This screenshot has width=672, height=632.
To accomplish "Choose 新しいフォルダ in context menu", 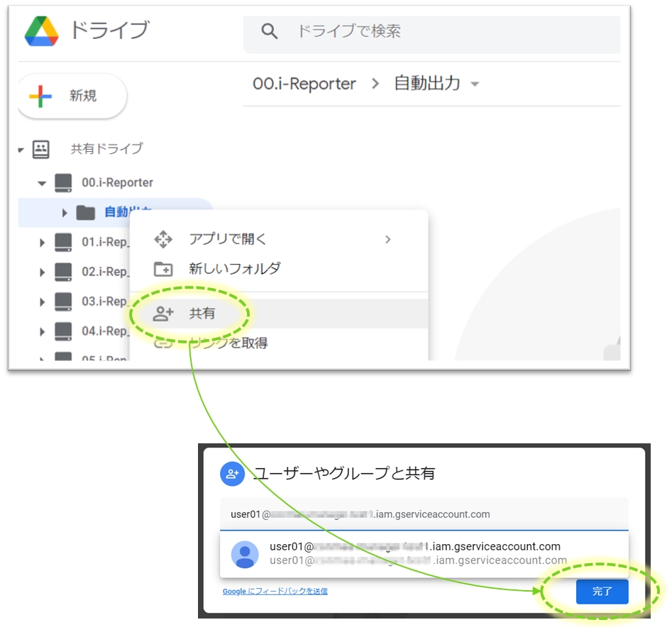I will (234, 269).
